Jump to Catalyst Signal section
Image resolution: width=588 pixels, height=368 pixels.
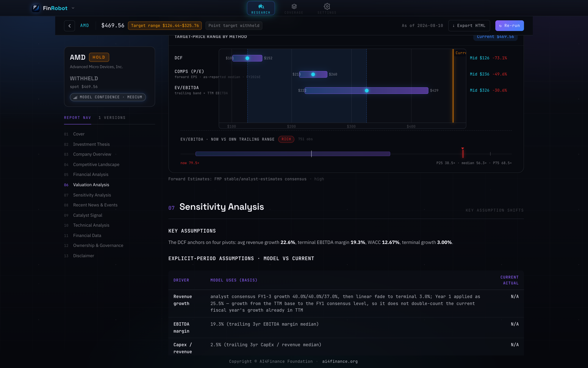tap(87, 215)
